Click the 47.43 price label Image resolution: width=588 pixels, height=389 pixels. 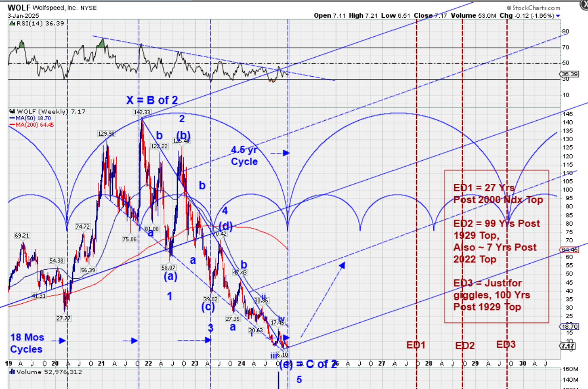click(x=240, y=272)
